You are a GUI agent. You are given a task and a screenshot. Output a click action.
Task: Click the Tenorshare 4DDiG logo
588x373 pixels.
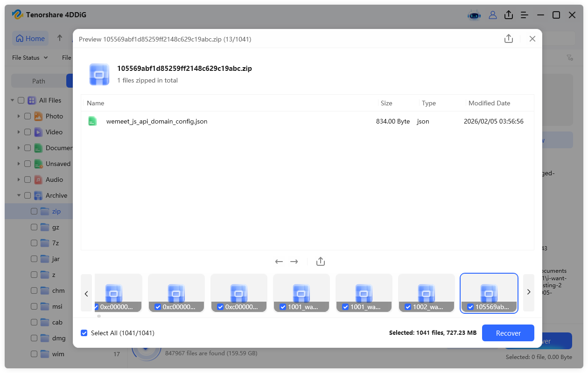click(x=18, y=15)
